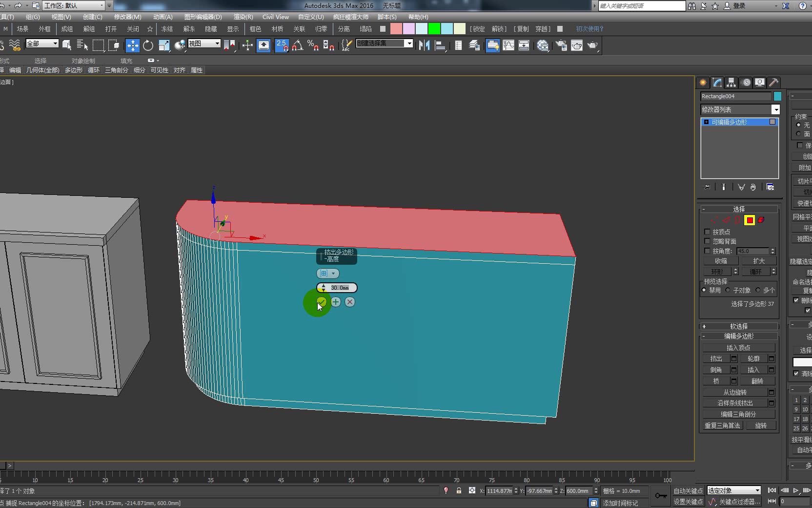
Task: Confirm the extrude with the checkmark
Action: 321,302
